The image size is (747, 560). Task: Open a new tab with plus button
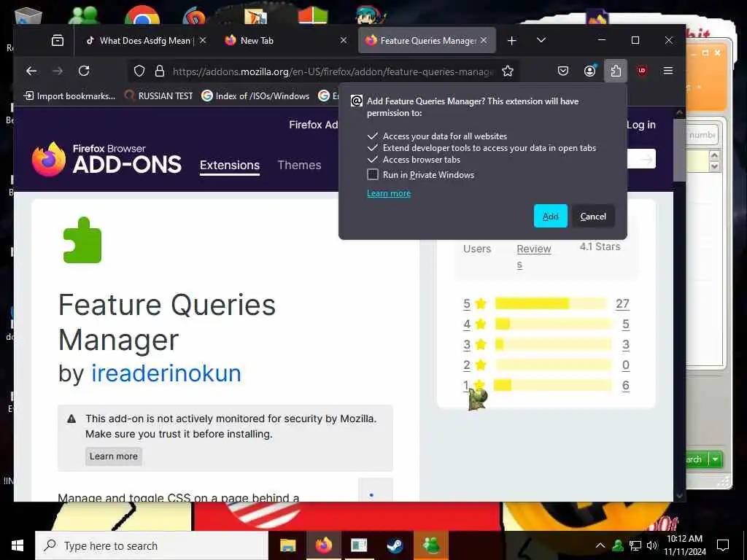click(511, 41)
